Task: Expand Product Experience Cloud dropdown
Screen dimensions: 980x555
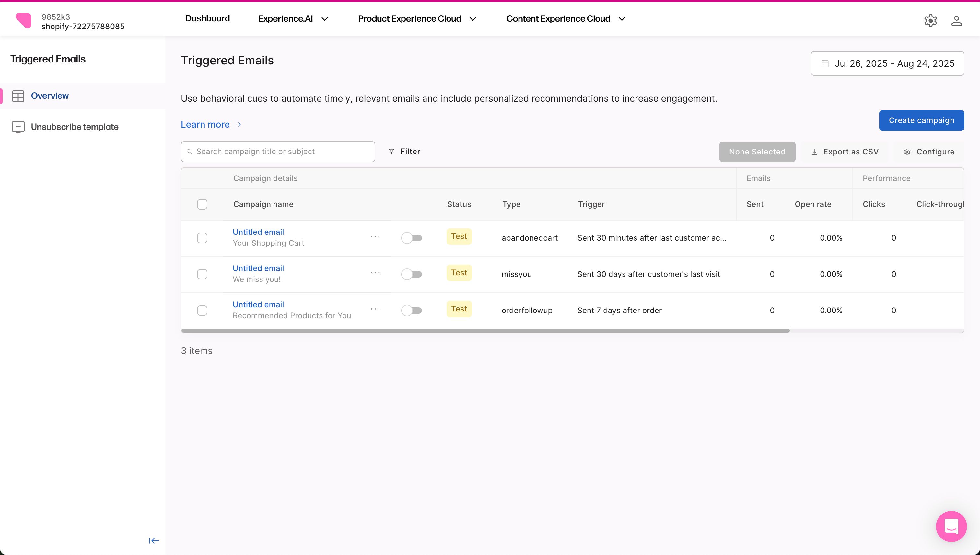Action: pos(416,19)
